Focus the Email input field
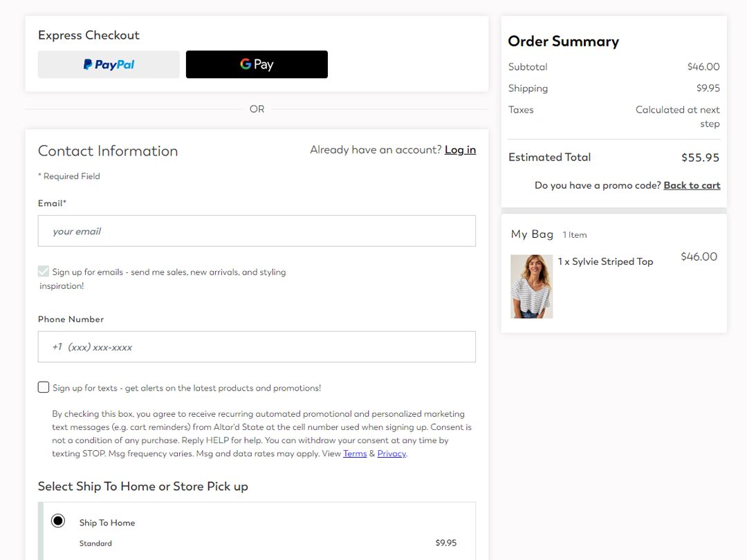This screenshot has height=560, width=747. pos(257,231)
